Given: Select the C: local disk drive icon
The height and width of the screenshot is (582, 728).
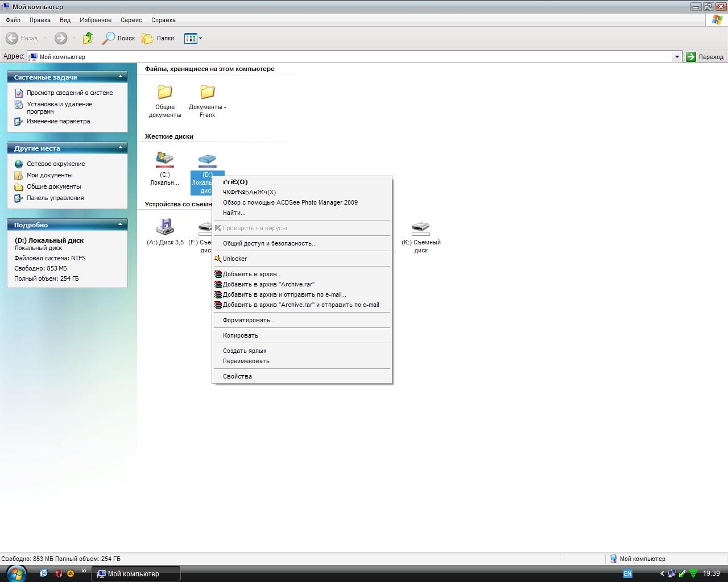Looking at the screenshot, I should 165,160.
